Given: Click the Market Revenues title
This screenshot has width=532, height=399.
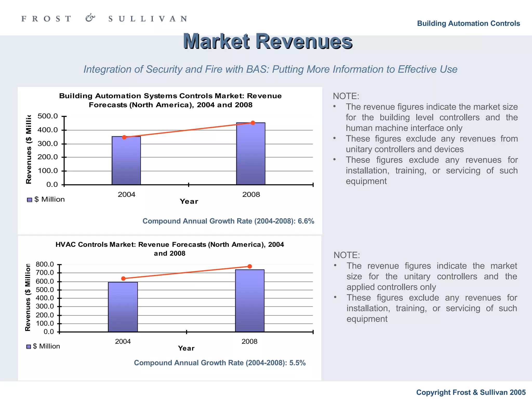Looking at the screenshot, I should click(268, 41).
